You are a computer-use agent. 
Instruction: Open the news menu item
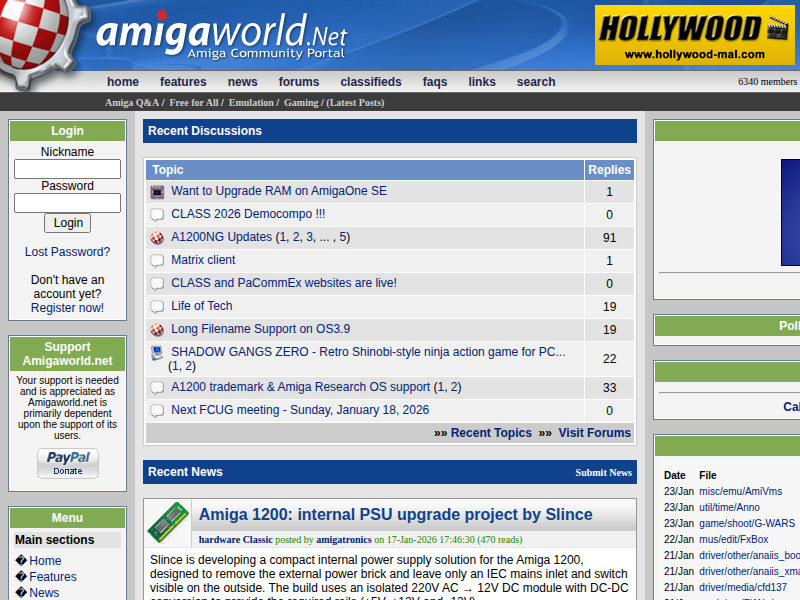pos(242,82)
